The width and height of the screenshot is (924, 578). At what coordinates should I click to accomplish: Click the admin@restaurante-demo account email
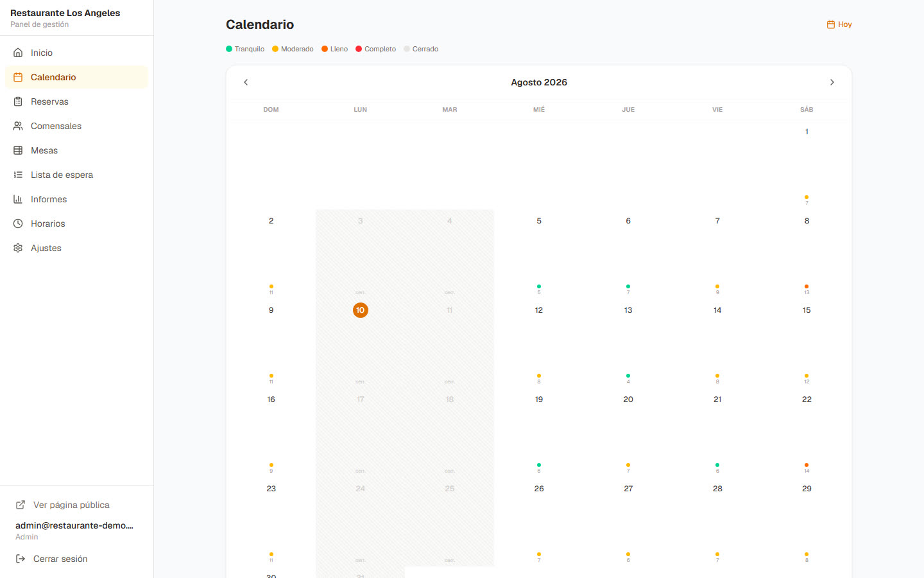pyautogui.click(x=74, y=525)
